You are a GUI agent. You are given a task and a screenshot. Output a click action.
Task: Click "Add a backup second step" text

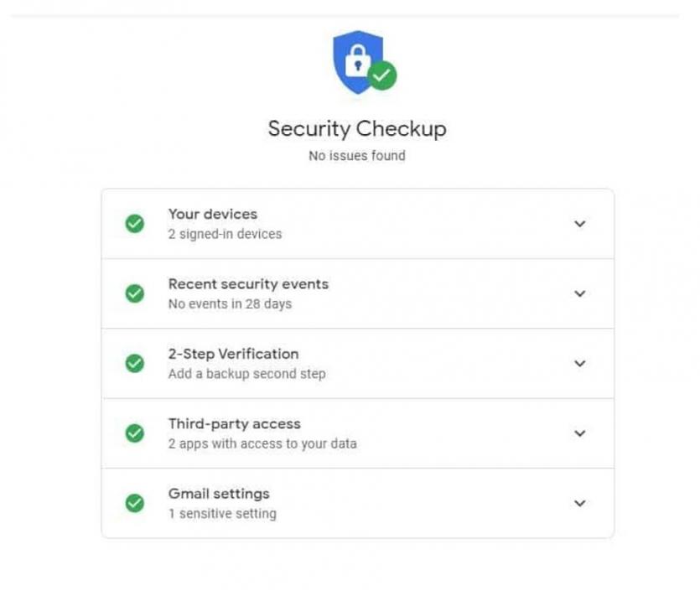(246, 374)
